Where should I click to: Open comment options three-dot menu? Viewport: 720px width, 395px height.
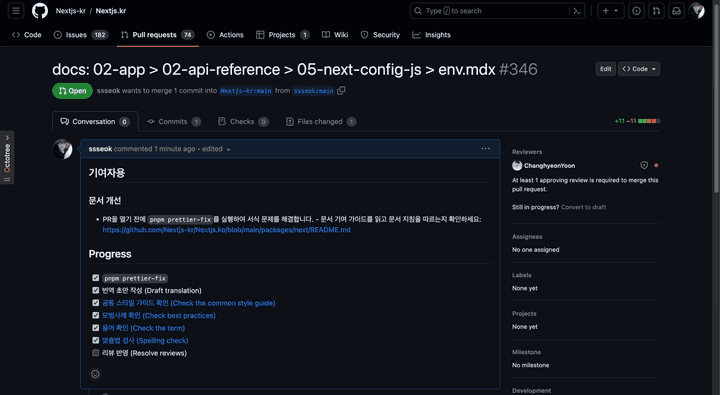[485, 149]
